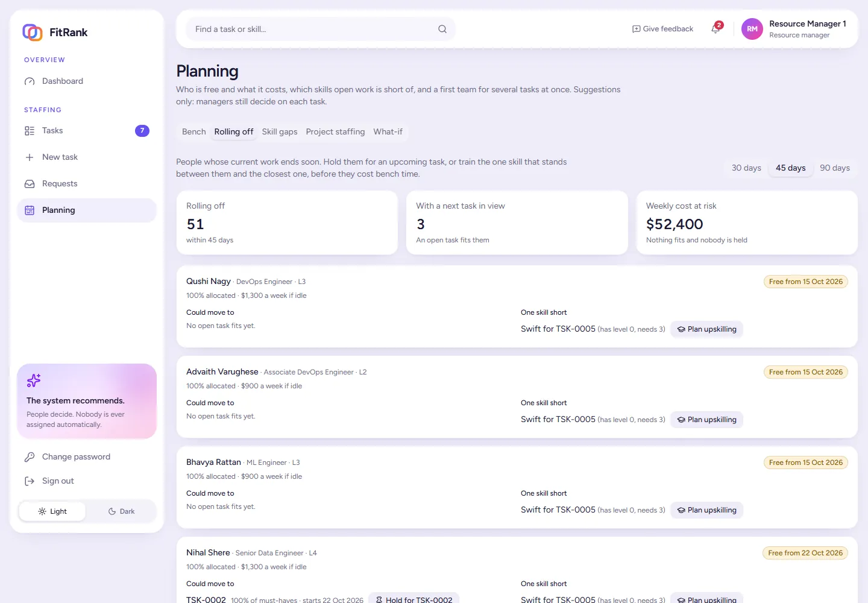Image resolution: width=868 pixels, height=603 pixels.
Task: Click the Rolling off 51 summary card
Action: [x=287, y=223]
